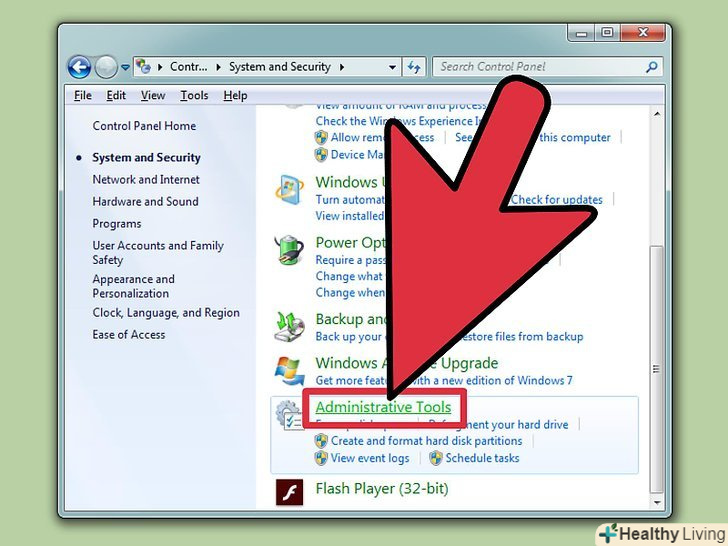Click the Windows Anytime Upgrade icon

[x=289, y=370]
